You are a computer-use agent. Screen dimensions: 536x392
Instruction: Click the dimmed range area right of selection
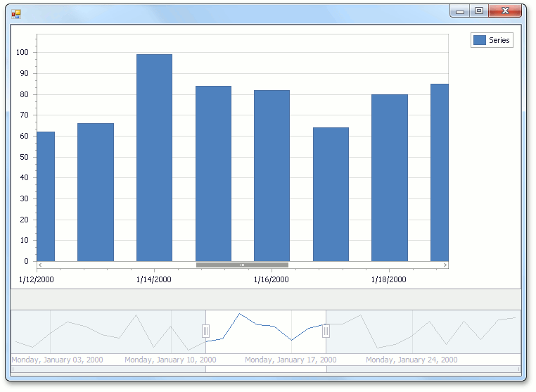423,331
